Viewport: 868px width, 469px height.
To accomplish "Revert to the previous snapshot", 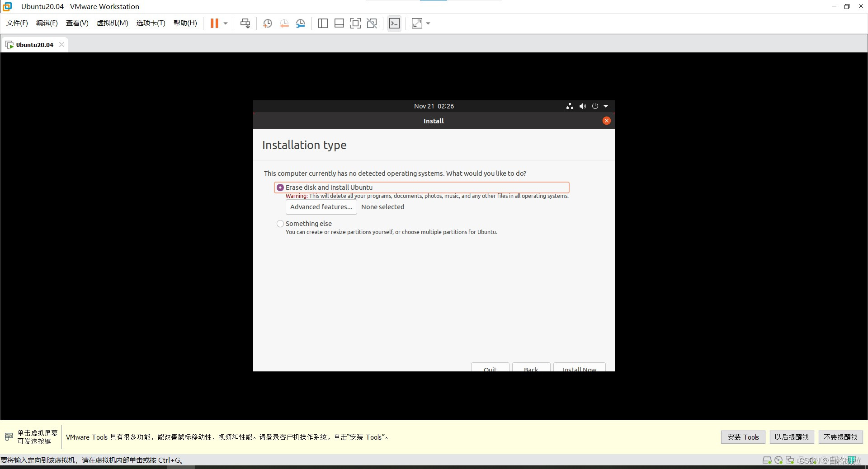I will pos(284,23).
